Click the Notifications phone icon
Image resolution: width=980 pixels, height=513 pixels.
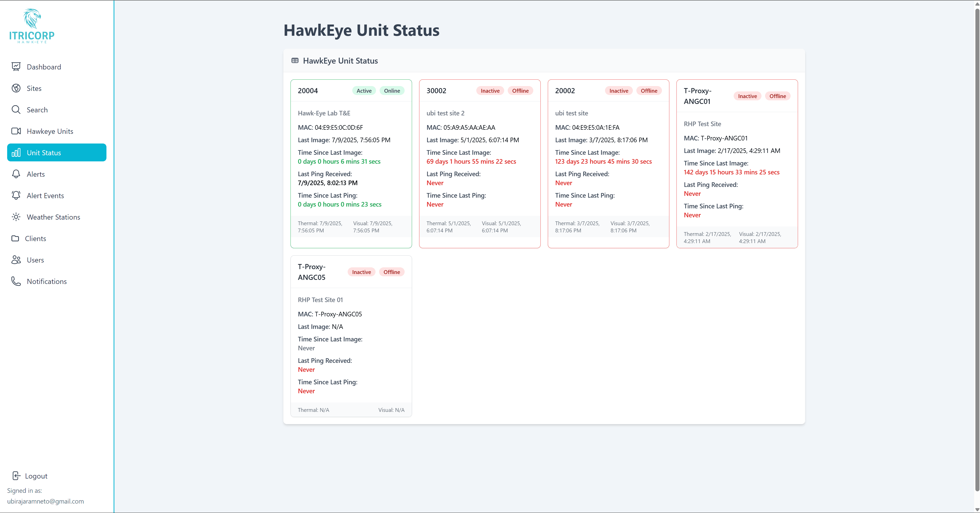[16, 281]
